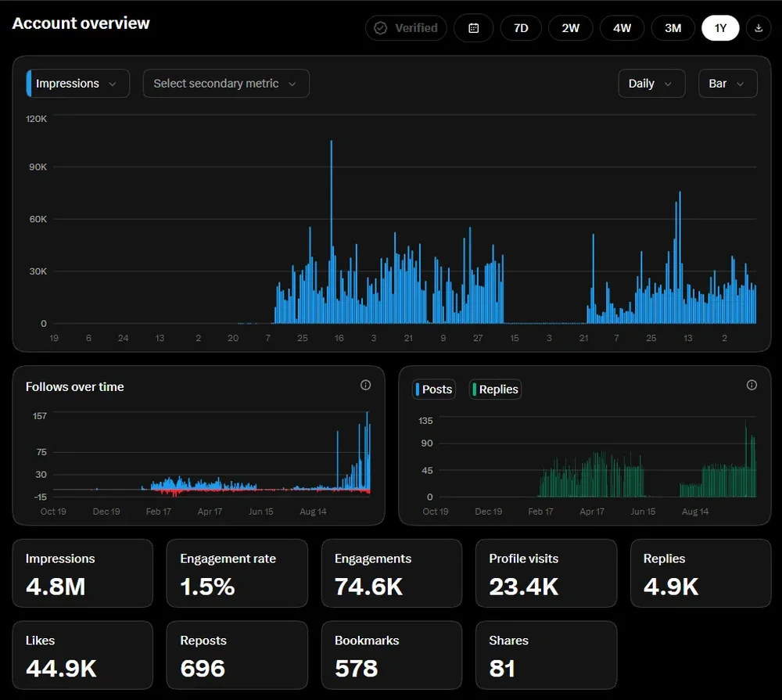This screenshot has height=700, width=782.
Task: Click the Aug 14 label in Follows chart
Action: pos(313,512)
